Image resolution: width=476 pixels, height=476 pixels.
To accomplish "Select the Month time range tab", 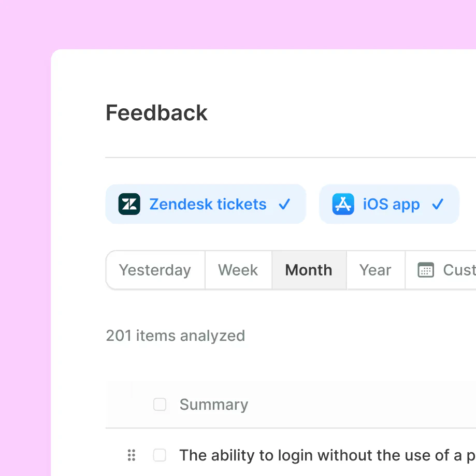I will pos(309,270).
